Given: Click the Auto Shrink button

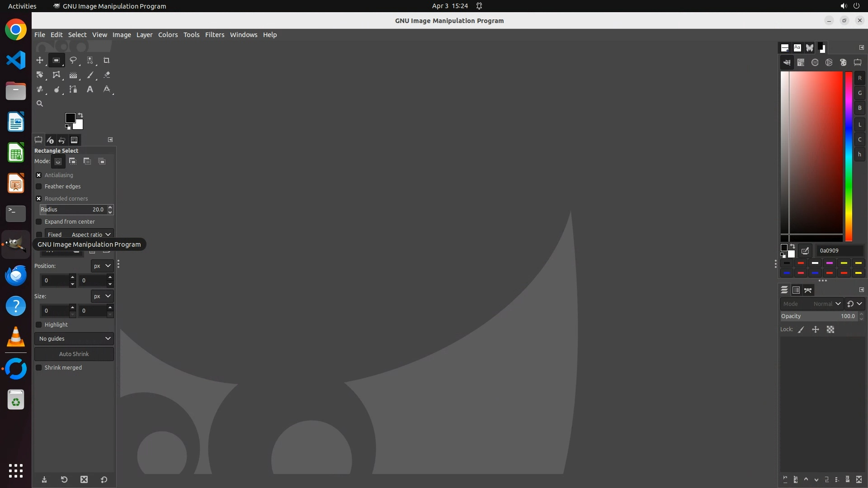Looking at the screenshot, I should click(74, 354).
